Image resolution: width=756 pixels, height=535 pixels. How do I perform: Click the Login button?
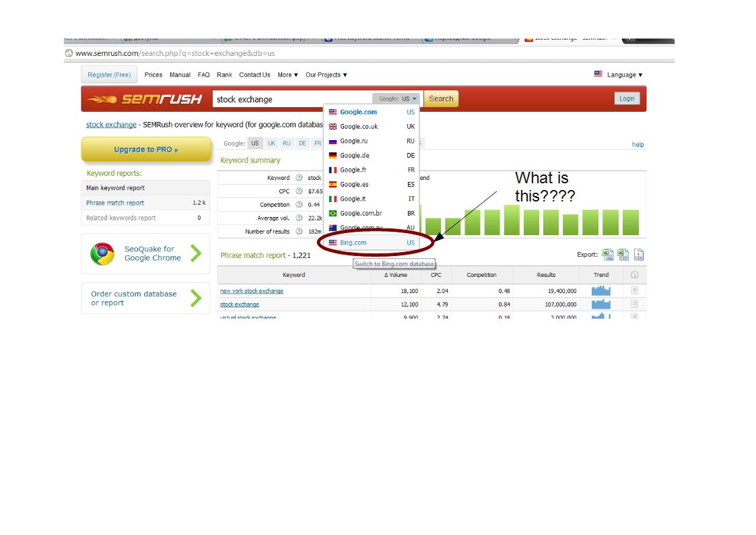627,98
